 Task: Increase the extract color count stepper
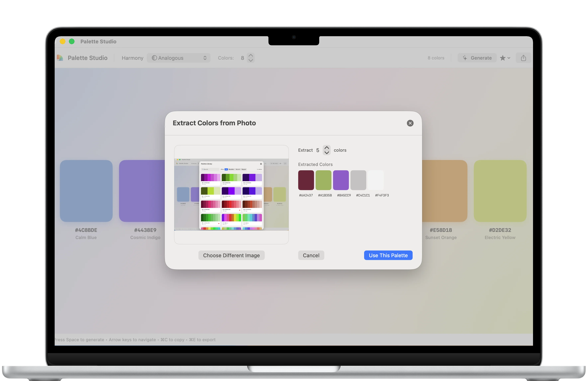326,147
